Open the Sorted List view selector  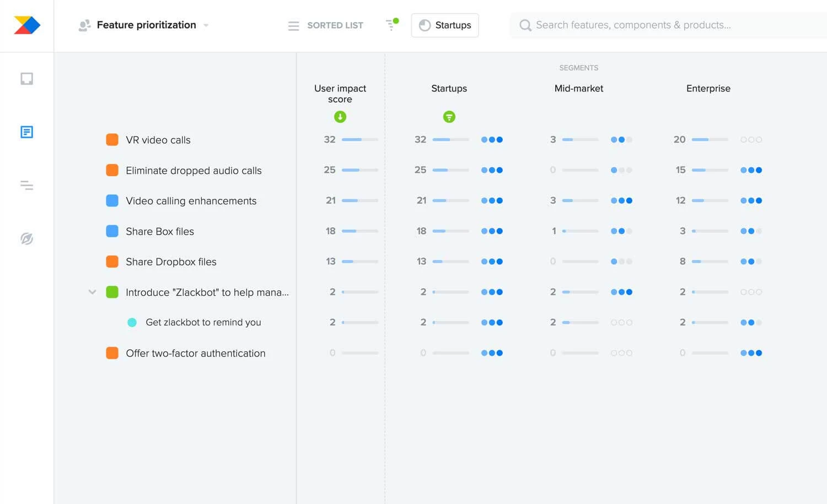click(x=326, y=25)
